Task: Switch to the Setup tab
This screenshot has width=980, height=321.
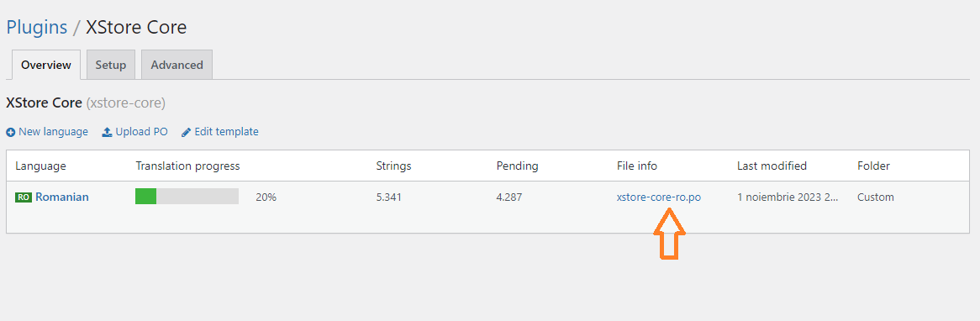Action: pos(111,65)
